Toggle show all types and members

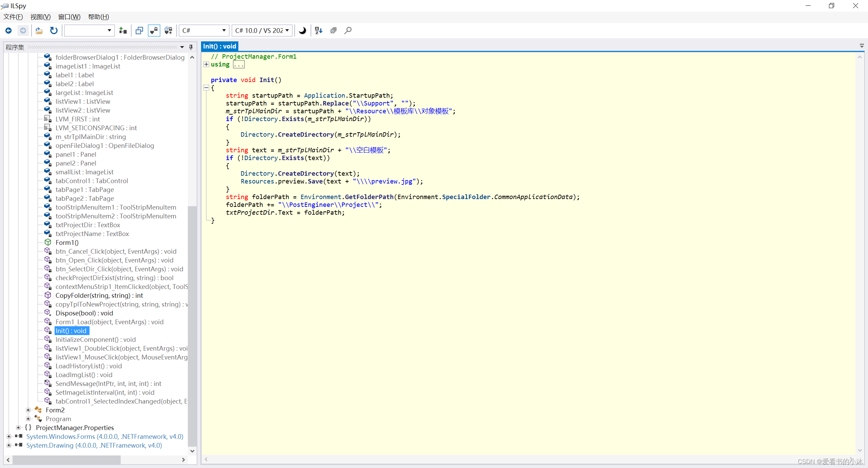click(x=169, y=31)
